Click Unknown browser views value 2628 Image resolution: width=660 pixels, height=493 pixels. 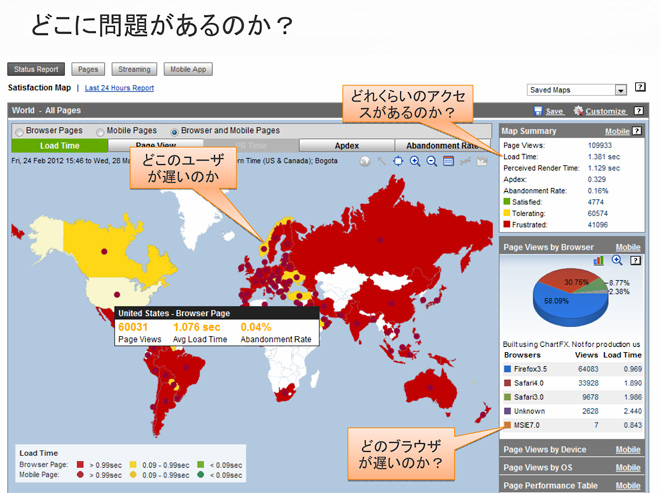click(590, 411)
